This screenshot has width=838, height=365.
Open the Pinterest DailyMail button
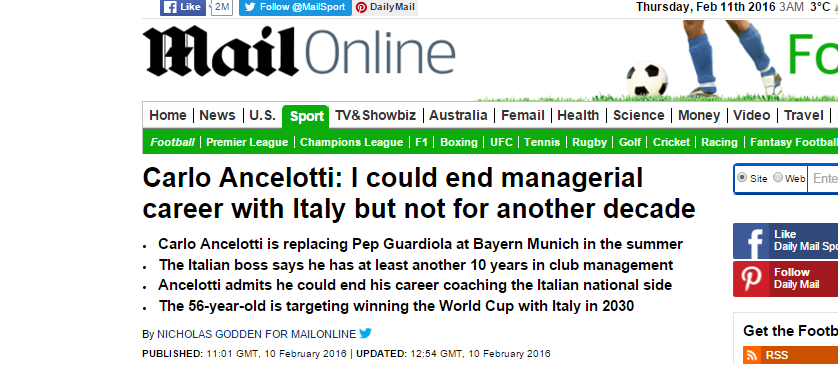click(x=385, y=7)
